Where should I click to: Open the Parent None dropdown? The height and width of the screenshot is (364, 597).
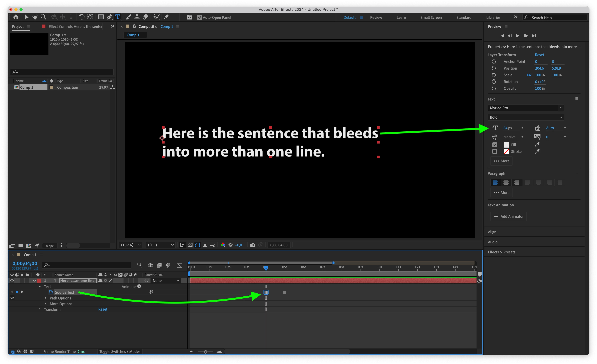[166, 280]
